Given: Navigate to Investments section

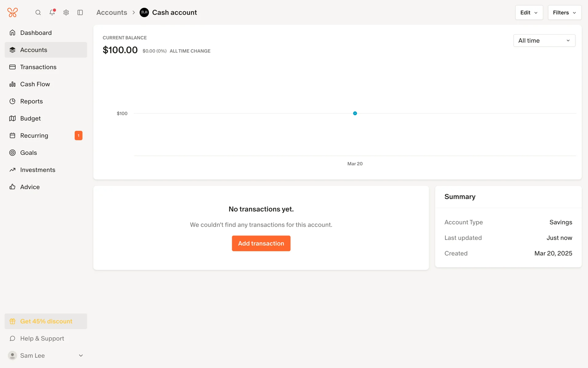Looking at the screenshot, I should (38, 170).
